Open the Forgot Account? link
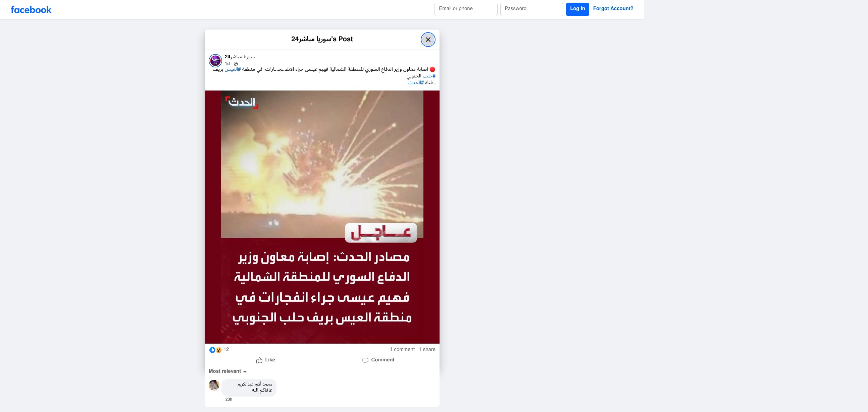The height and width of the screenshot is (412, 868). (613, 9)
